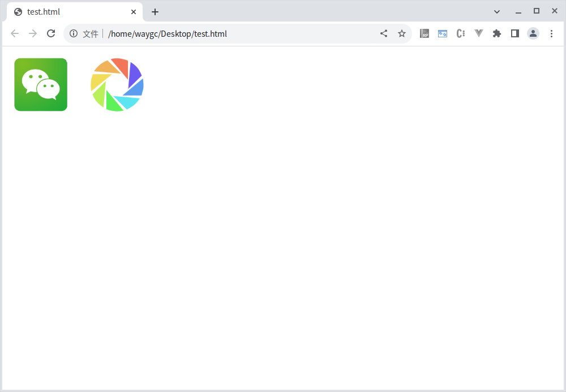Open the Chrome three-dot menu
This screenshot has height=392, width=566.
click(551, 33)
